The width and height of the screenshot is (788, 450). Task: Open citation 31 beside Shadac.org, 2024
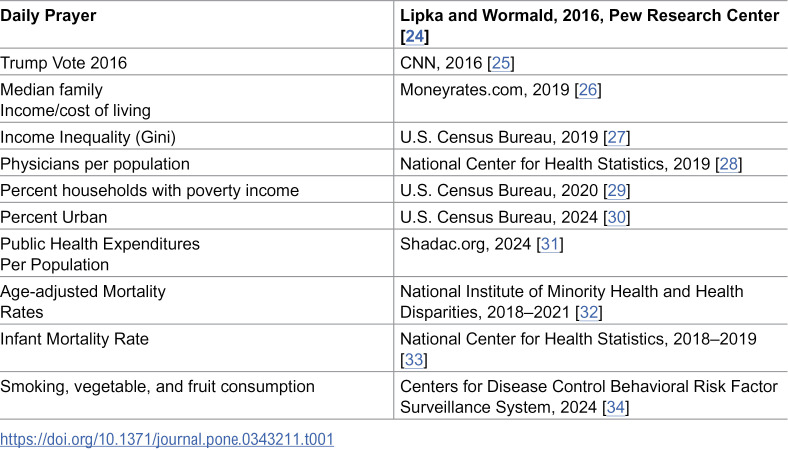coord(549,244)
